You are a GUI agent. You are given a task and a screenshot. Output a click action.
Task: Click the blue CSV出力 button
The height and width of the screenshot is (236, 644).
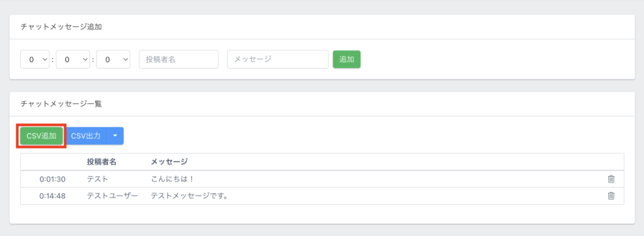[86, 136]
